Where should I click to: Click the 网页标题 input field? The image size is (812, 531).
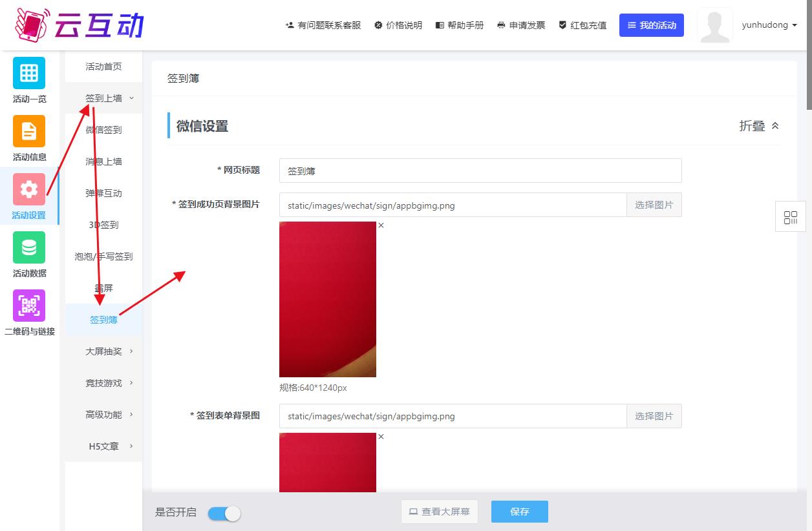pos(480,171)
